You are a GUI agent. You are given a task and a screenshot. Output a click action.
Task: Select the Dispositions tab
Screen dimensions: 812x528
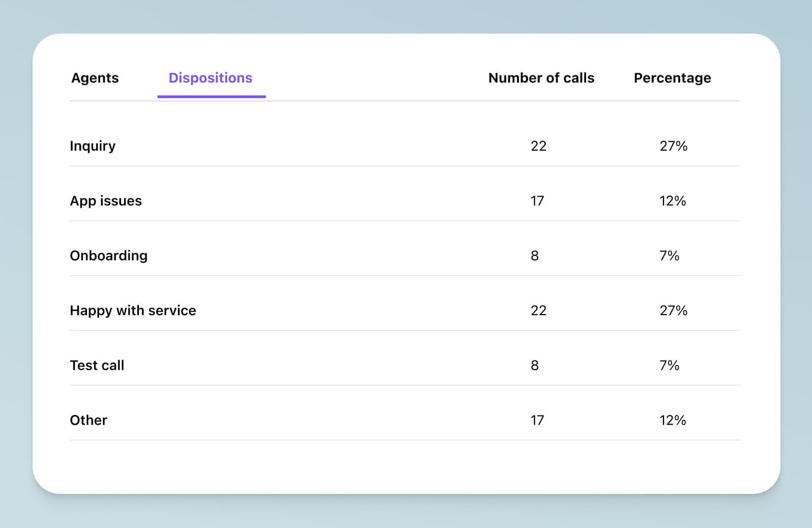tap(210, 78)
